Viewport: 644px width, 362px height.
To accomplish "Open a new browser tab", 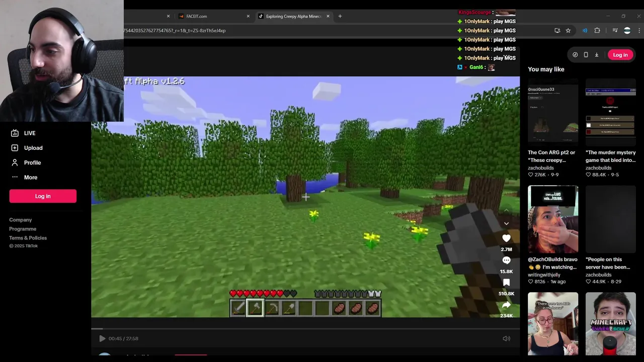I will pyautogui.click(x=340, y=16).
